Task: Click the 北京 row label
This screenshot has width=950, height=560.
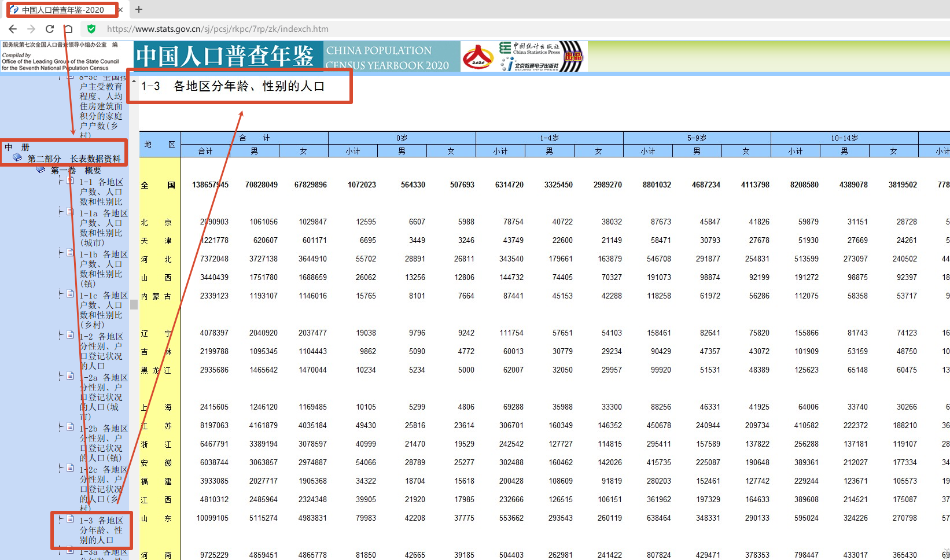Action: pyautogui.click(x=156, y=222)
